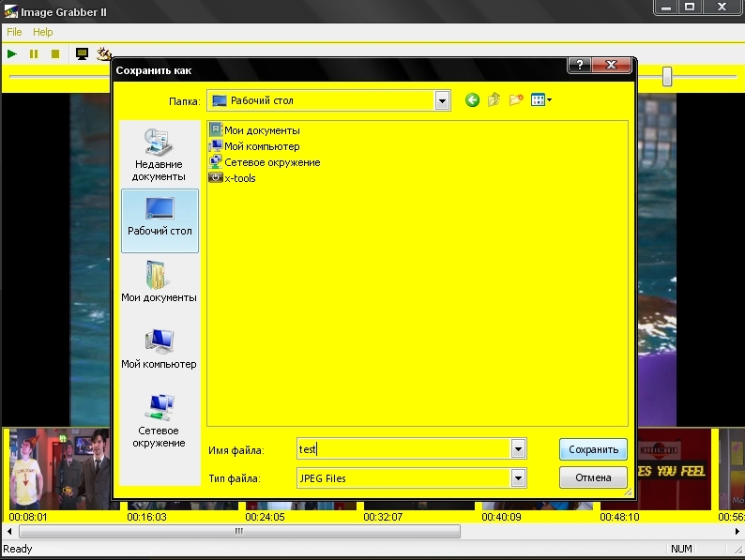The width and height of the screenshot is (745, 560).
Task: Click the seek slider thumb in Image Grabber
Action: 667,76
